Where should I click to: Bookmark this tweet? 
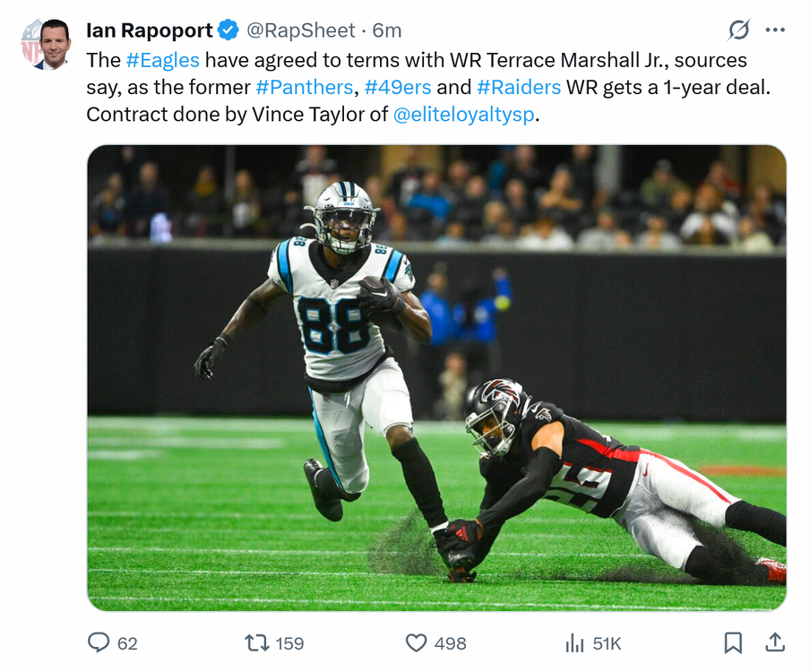point(733,643)
